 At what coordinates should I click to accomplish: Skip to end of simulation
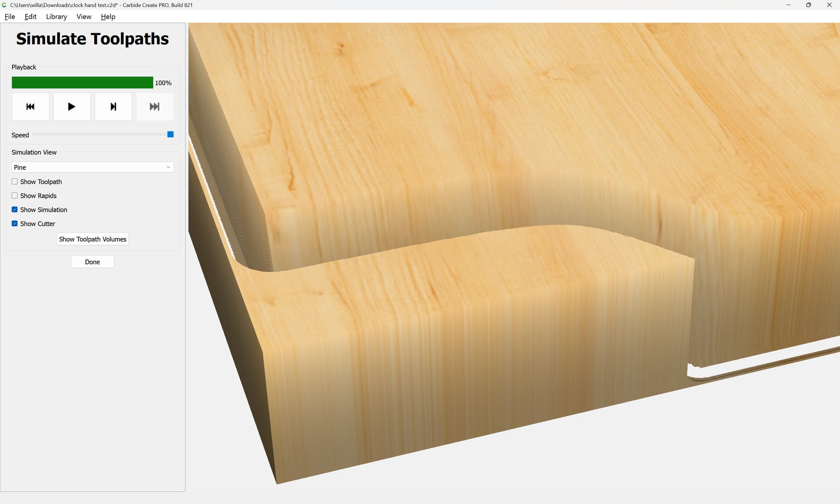click(154, 106)
